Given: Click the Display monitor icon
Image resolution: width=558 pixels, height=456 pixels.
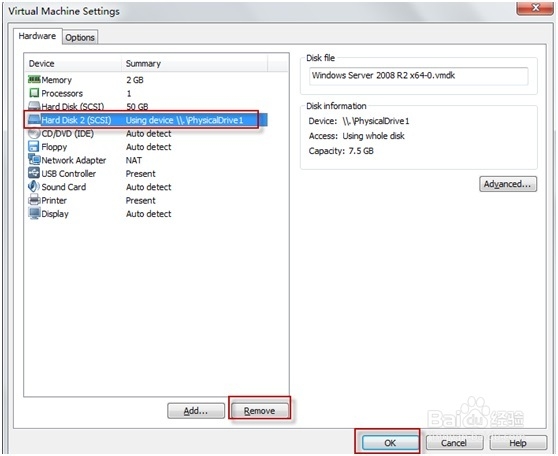Looking at the screenshot, I should pyautogui.click(x=34, y=213).
